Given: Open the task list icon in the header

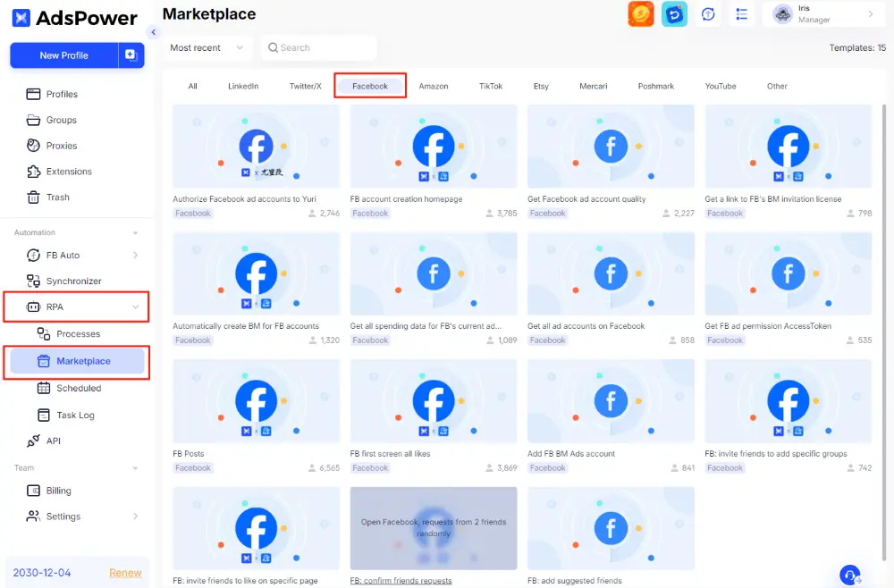Looking at the screenshot, I should 741,14.
